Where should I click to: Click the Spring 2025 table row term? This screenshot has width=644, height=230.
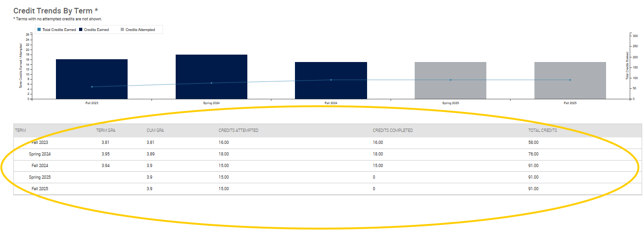coord(40,177)
